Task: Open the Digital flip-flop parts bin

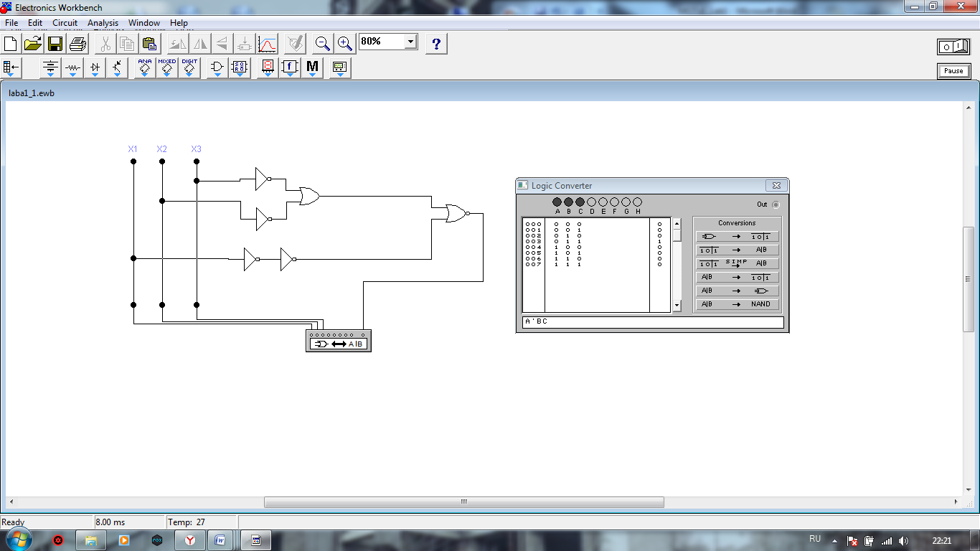Action: (x=240, y=68)
